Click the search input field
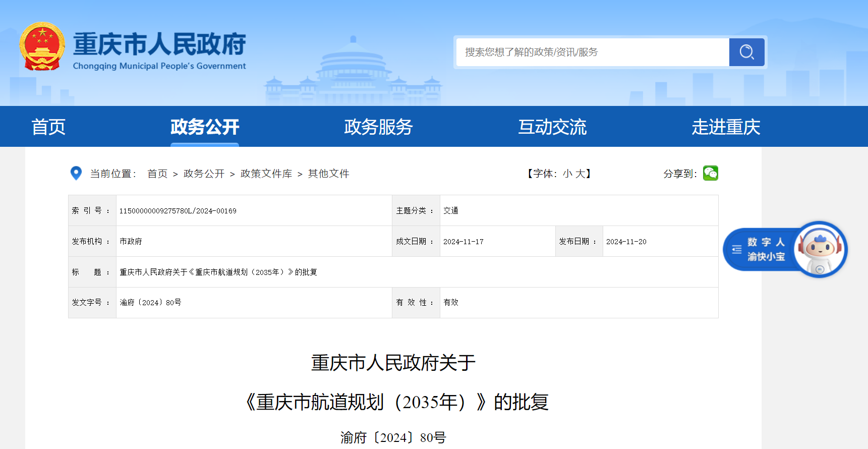The height and width of the screenshot is (449, 868). pyautogui.click(x=593, y=52)
